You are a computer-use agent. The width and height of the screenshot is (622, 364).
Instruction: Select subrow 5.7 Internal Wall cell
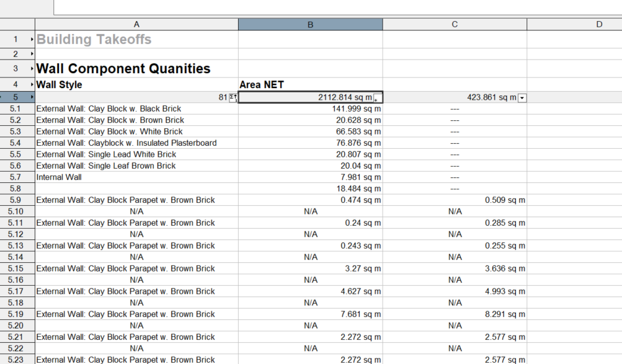point(136,177)
